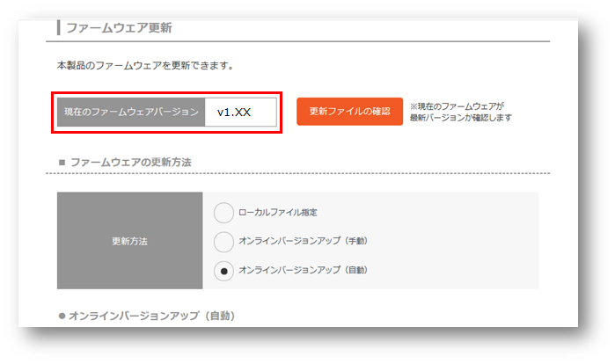
Task: Click the オンラインバージョンアップ（自動） radio label text
Action: [x=303, y=270]
